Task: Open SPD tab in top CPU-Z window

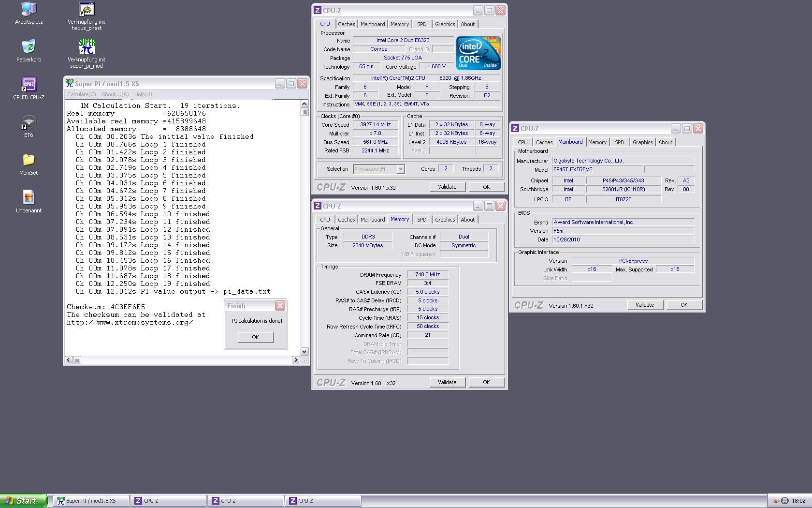Action: coord(422,24)
